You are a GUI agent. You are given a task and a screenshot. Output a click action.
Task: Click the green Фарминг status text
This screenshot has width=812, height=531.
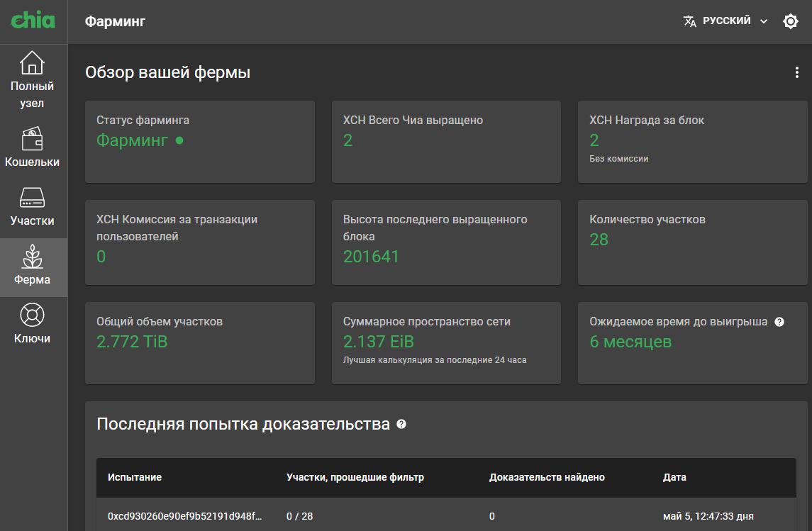click(x=132, y=140)
